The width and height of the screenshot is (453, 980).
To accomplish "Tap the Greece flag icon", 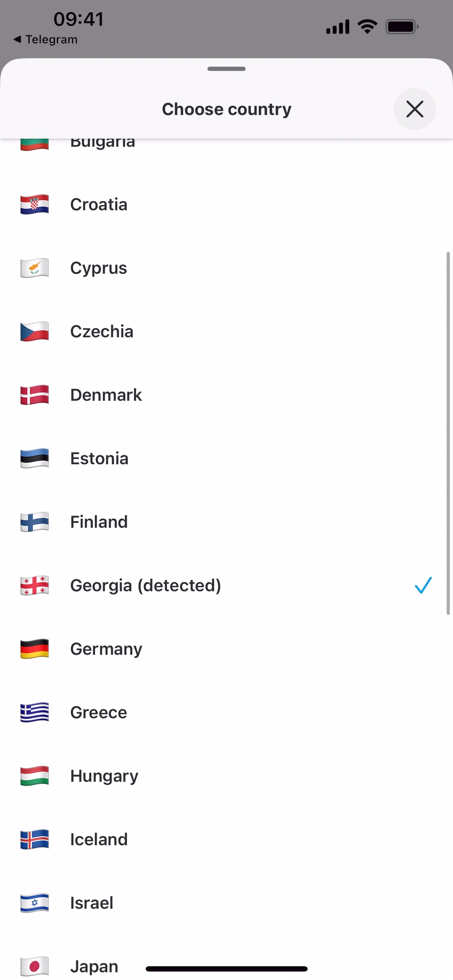I will click(35, 712).
